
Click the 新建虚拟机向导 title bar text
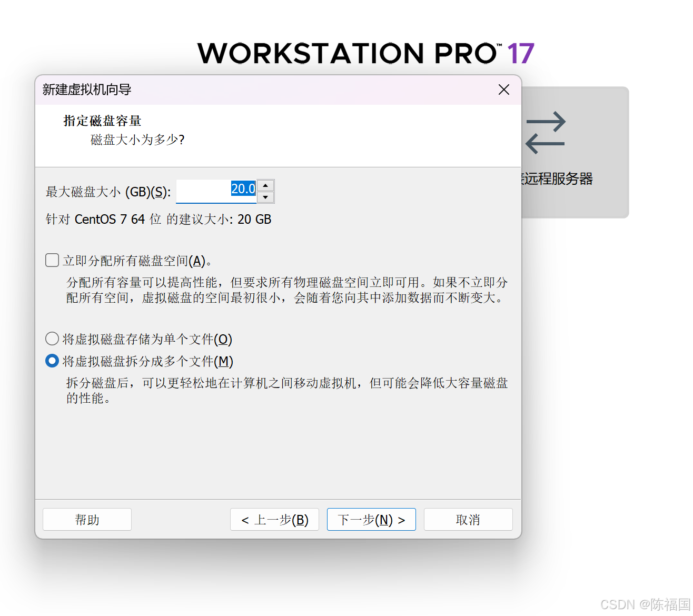[x=87, y=90]
